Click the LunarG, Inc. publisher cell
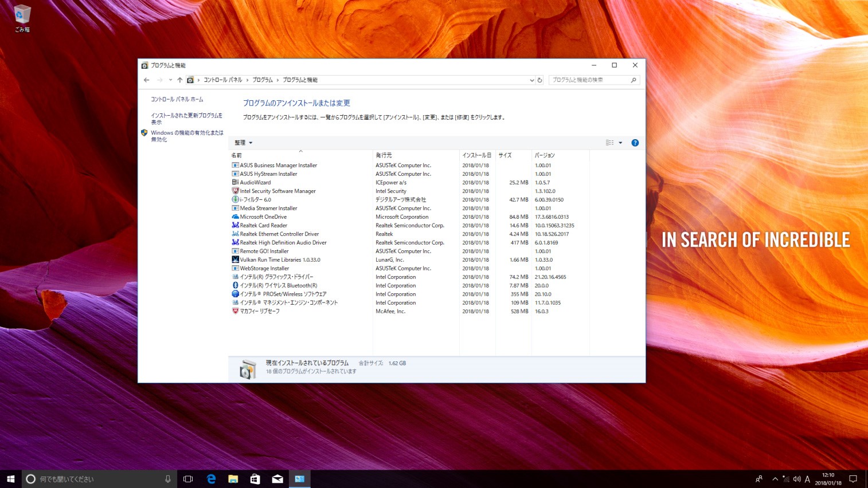868x488 pixels. [x=390, y=260]
